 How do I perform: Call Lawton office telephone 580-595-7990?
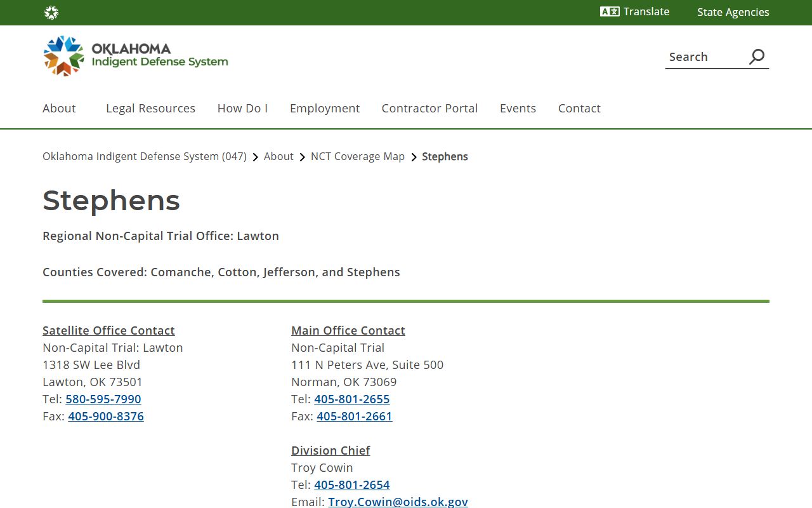click(x=103, y=399)
